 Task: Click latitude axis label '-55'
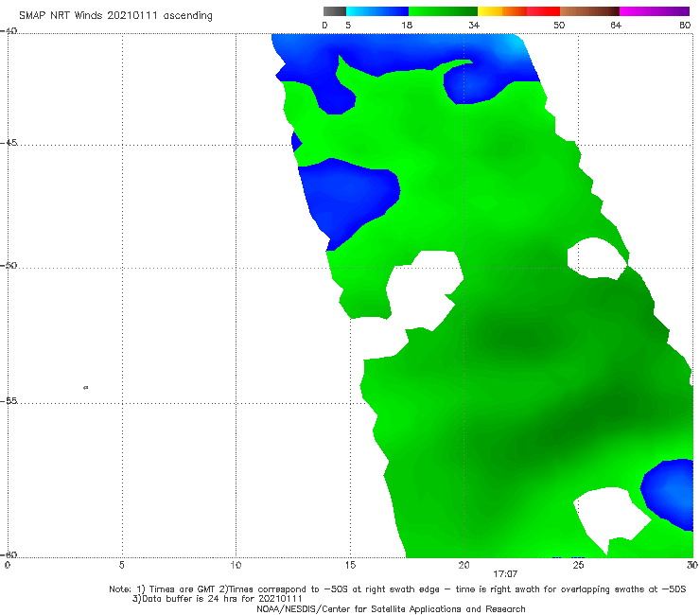click(9, 401)
